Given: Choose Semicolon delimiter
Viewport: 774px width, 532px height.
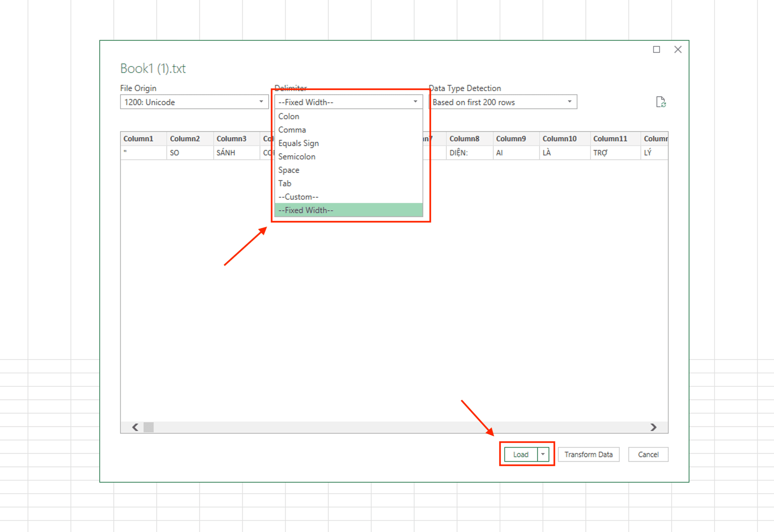Looking at the screenshot, I should click(297, 157).
